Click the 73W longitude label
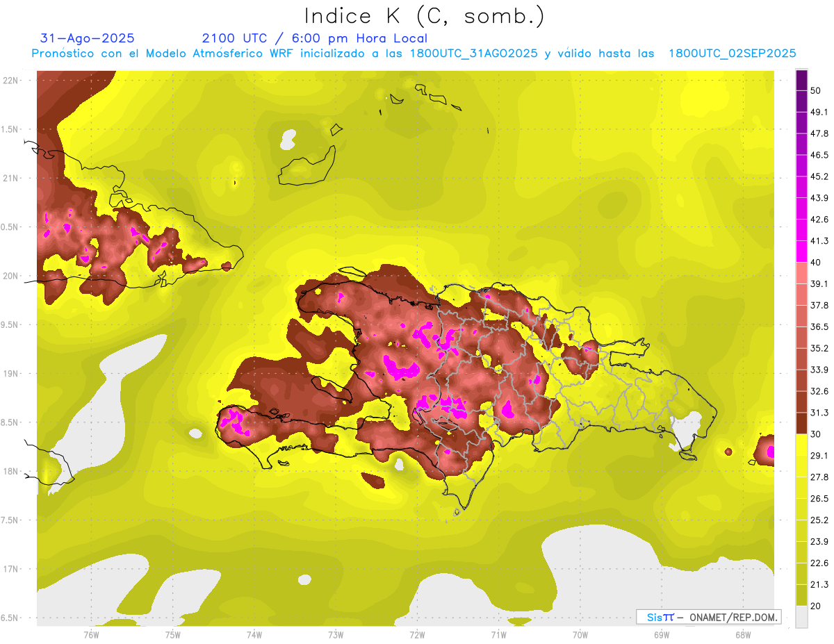834x644 pixels. click(x=336, y=635)
